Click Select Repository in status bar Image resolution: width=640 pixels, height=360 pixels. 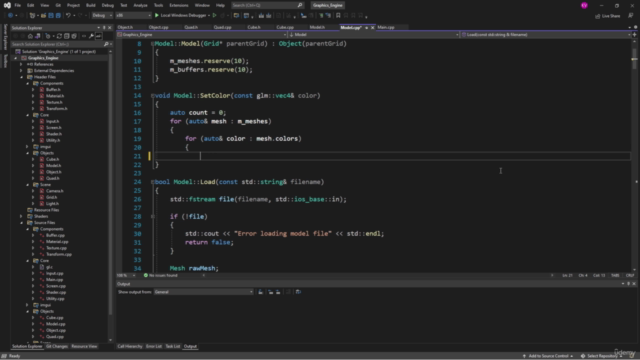click(601, 356)
